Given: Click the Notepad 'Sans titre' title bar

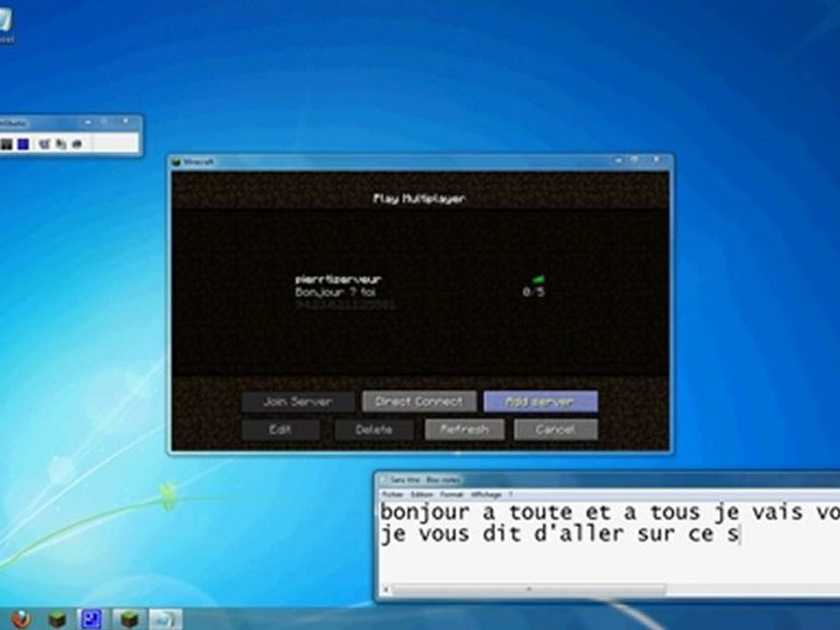Looking at the screenshot, I should click(x=609, y=479).
